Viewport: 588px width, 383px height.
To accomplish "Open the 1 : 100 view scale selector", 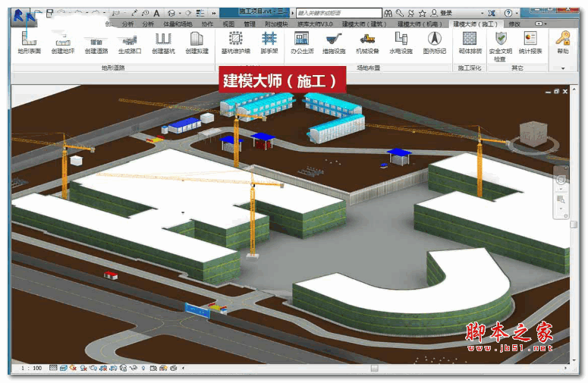I will click(32, 369).
